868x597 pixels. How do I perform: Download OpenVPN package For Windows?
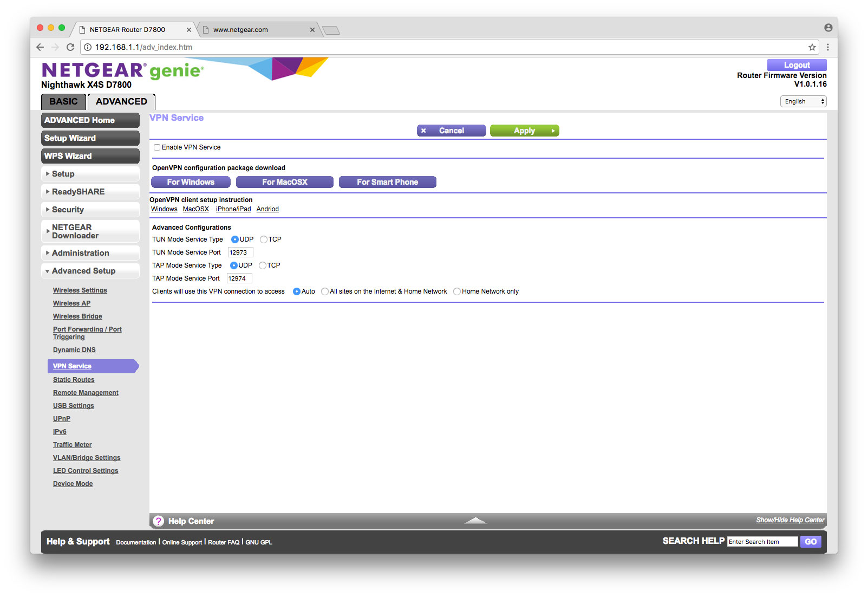[191, 182]
